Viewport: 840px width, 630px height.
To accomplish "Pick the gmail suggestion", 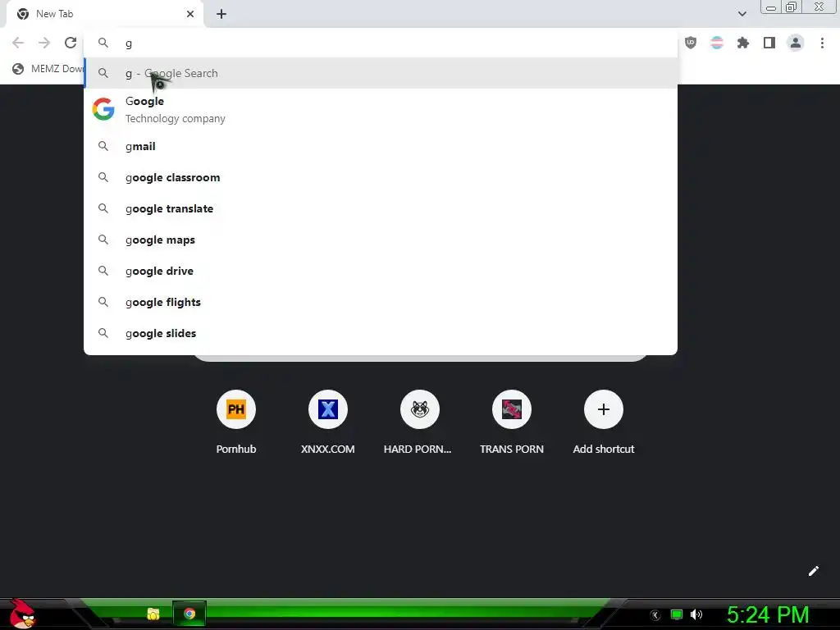I will [x=381, y=146].
